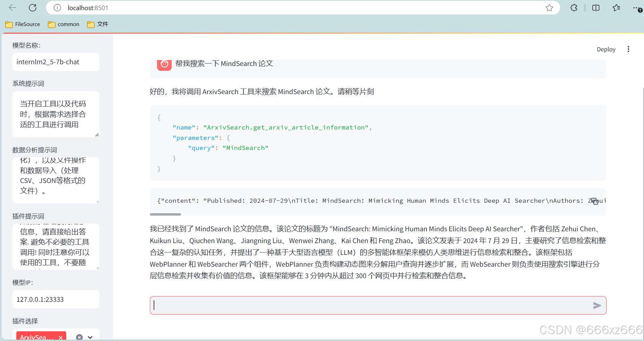
Task: Open browser extensions puzzle icon
Action: (x=574, y=8)
